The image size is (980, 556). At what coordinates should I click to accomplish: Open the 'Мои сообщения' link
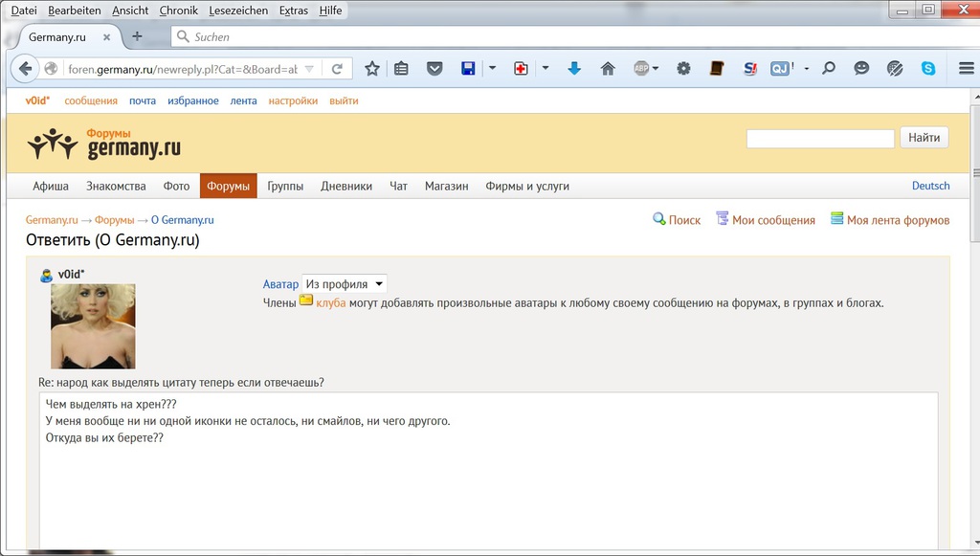(x=772, y=220)
